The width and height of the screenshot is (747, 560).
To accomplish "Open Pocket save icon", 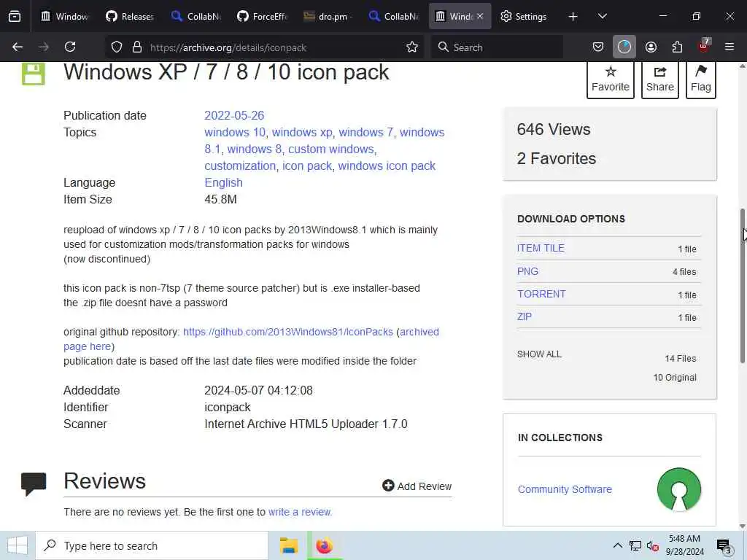I will (598, 47).
